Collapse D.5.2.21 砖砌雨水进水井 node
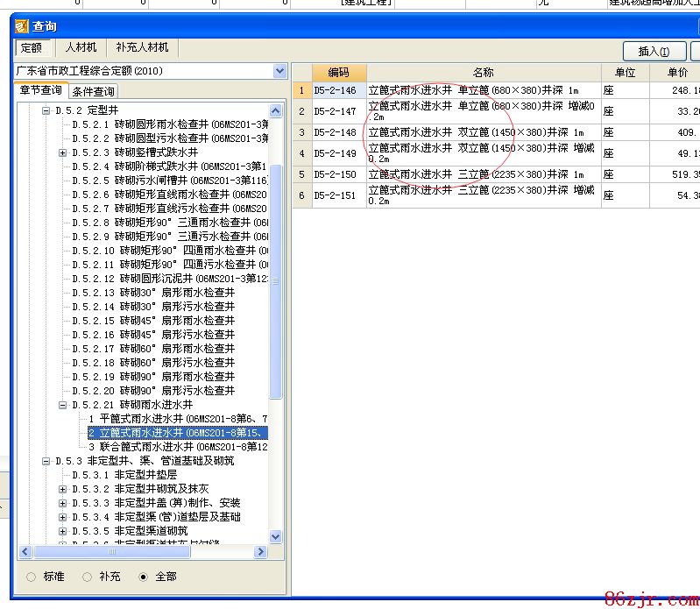This screenshot has width=700, height=609. tap(62, 405)
